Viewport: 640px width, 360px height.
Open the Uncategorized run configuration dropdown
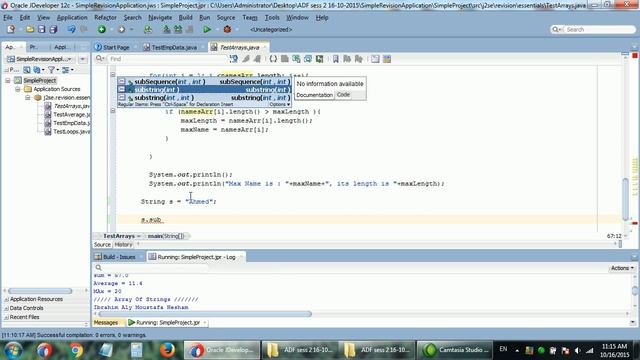(271, 29)
